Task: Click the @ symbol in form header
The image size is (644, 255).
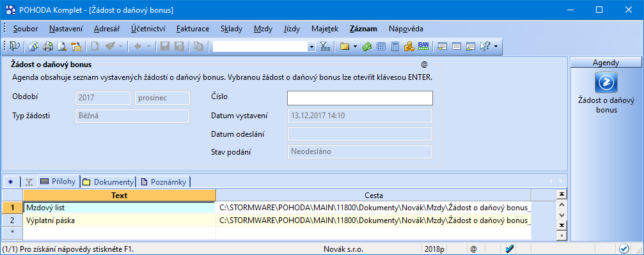Action: 424,65
